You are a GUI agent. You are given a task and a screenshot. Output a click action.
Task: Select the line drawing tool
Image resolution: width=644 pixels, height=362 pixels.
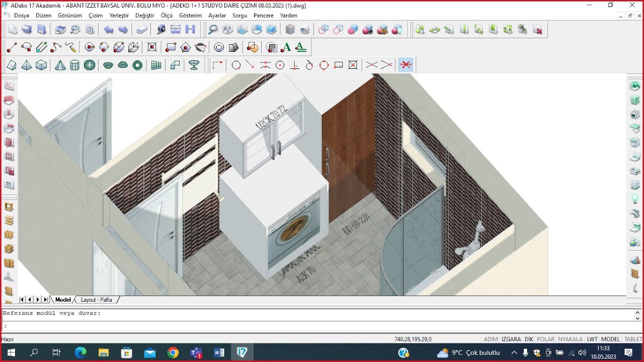(x=12, y=48)
